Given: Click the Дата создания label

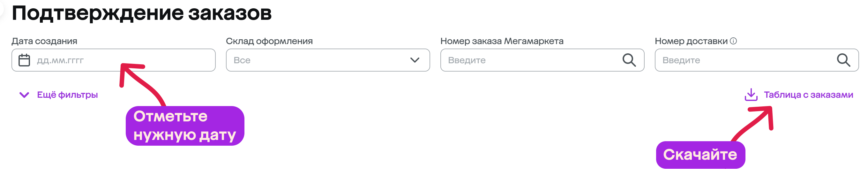Looking at the screenshot, I should point(44,41).
